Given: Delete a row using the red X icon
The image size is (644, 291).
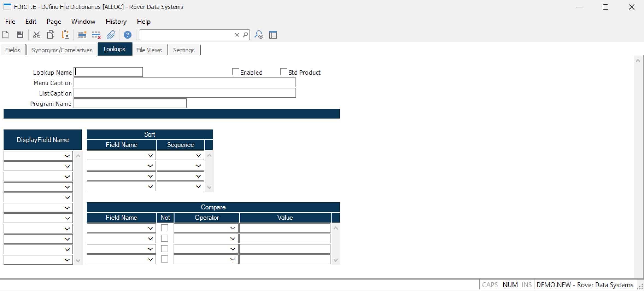Looking at the screenshot, I should coord(96,35).
